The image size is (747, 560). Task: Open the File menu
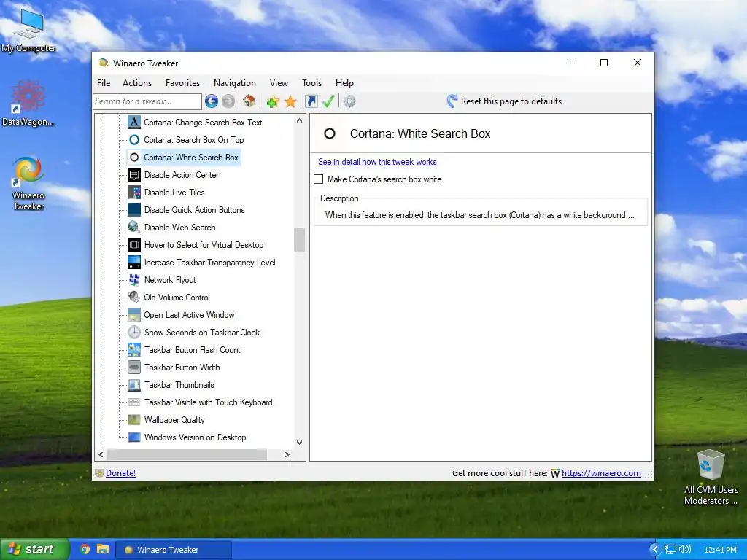pos(104,83)
